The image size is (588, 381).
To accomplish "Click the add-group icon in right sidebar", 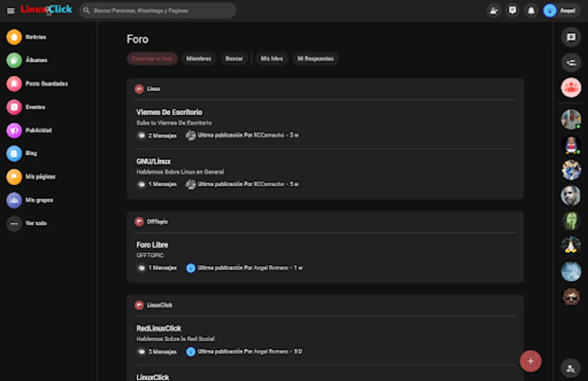I will [x=571, y=63].
